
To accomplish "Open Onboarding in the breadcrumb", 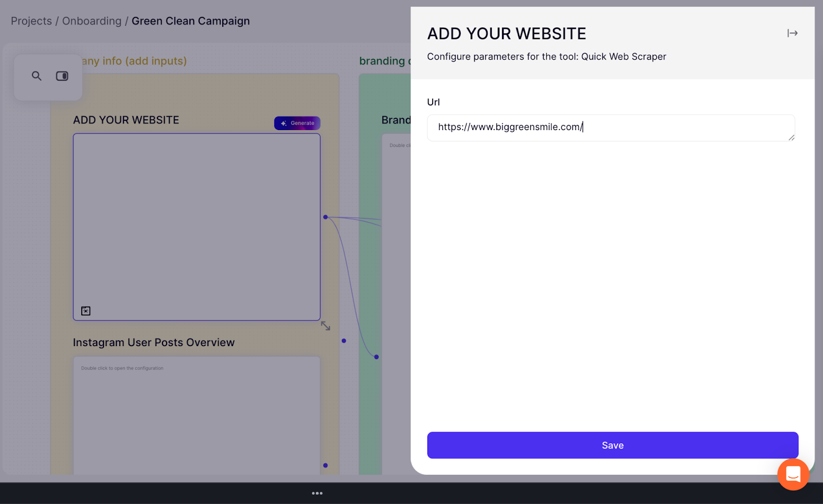I will [92, 21].
